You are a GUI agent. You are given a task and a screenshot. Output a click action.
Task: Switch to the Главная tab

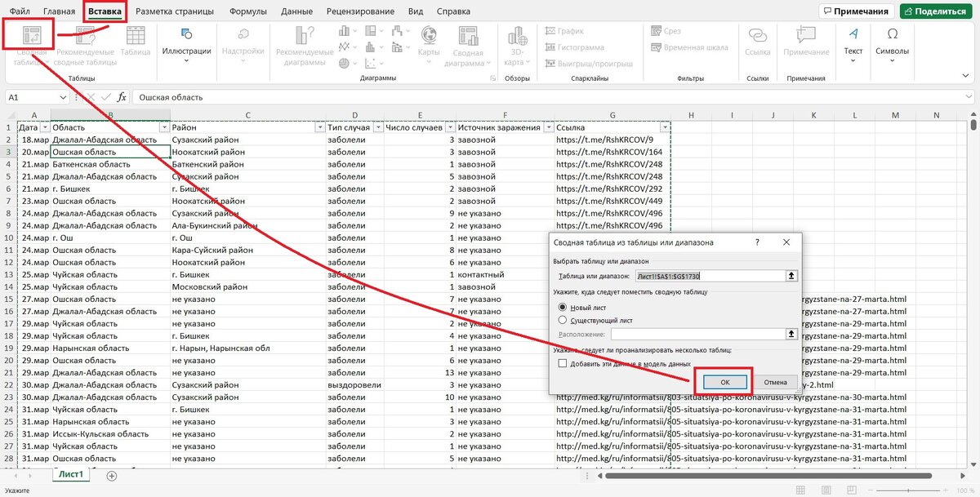59,12
